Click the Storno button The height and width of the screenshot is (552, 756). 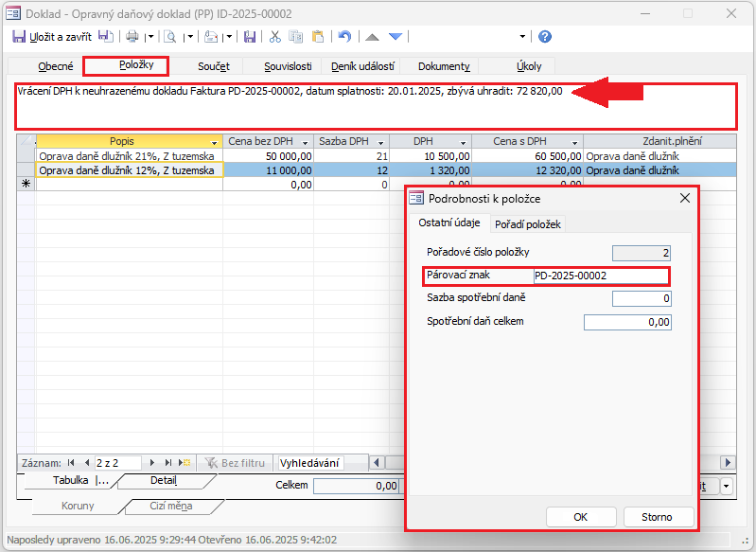point(659,517)
